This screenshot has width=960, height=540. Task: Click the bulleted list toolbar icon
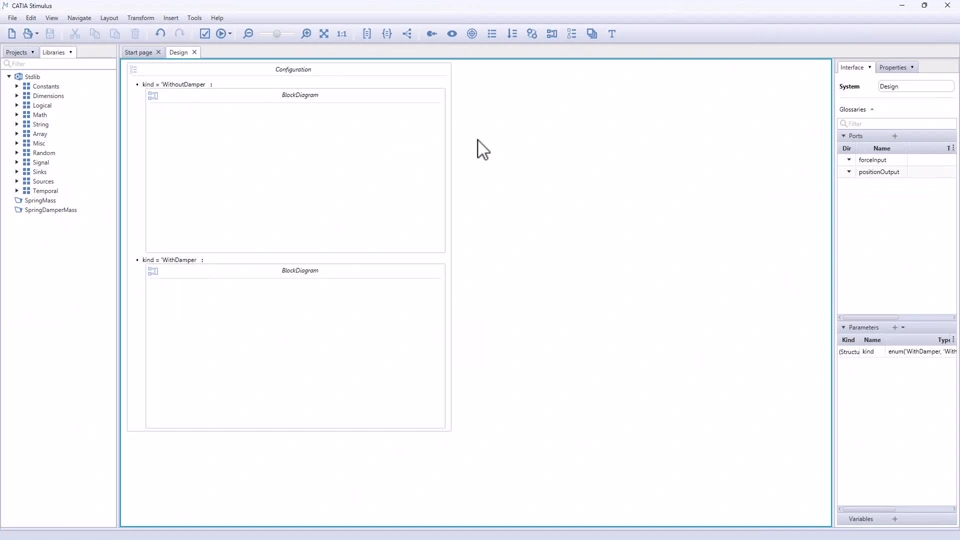point(492,34)
